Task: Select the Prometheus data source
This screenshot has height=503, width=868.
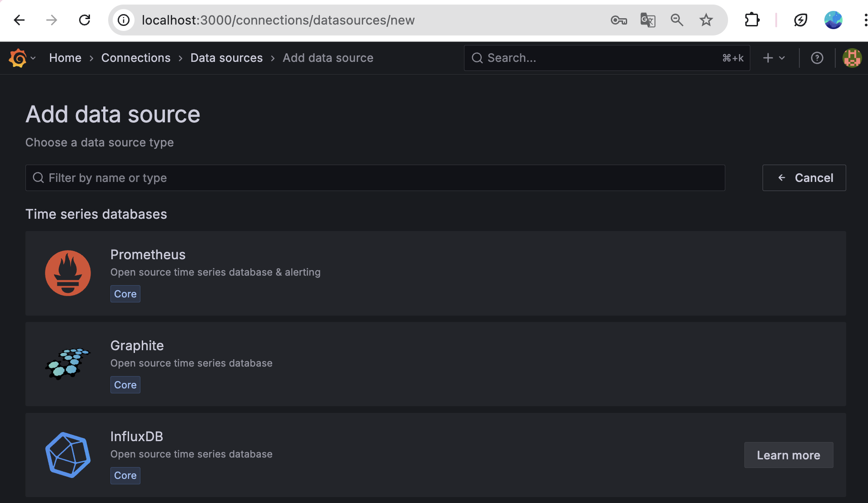Action: point(435,273)
